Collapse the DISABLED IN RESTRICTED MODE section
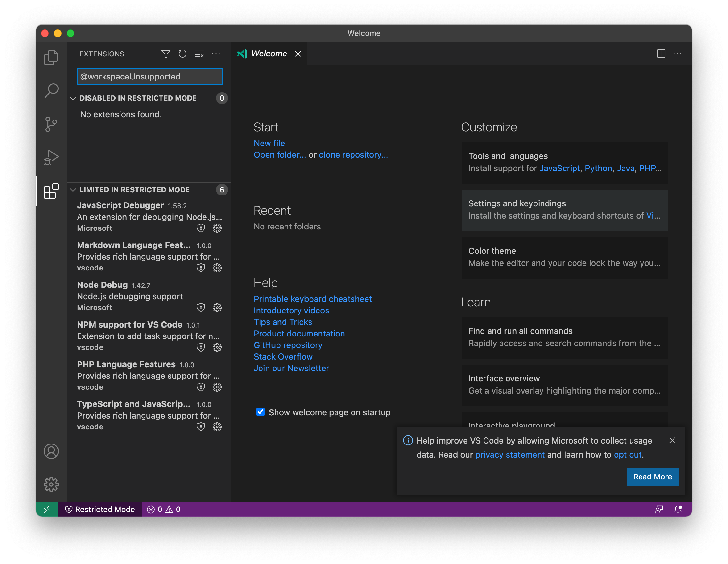Image resolution: width=728 pixels, height=564 pixels. [74, 98]
